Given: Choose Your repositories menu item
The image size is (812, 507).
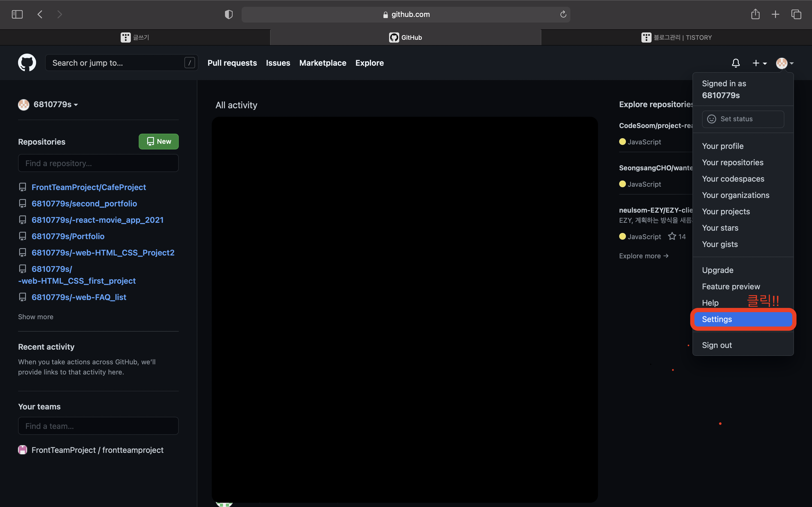Looking at the screenshot, I should point(732,163).
